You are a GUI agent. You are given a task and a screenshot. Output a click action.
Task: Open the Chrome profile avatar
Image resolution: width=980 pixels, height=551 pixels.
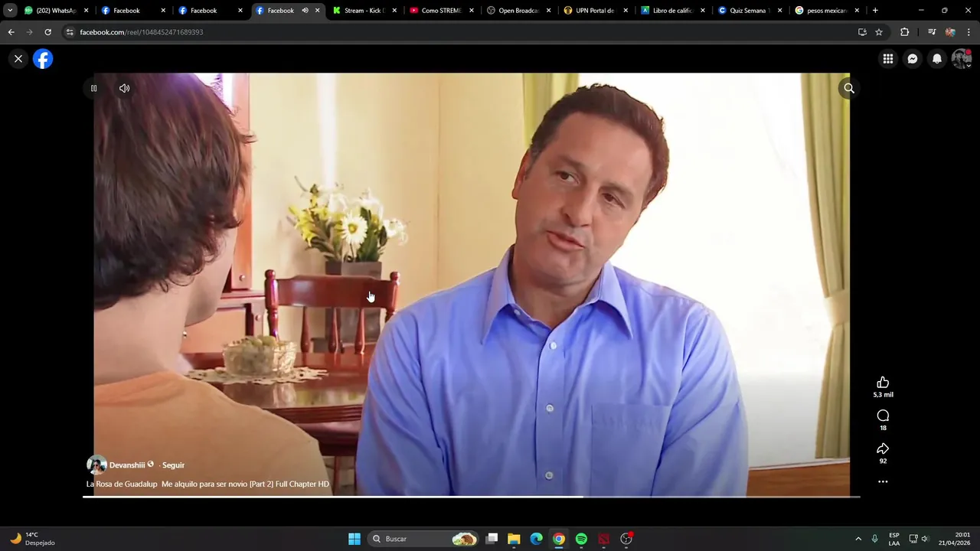(x=950, y=32)
